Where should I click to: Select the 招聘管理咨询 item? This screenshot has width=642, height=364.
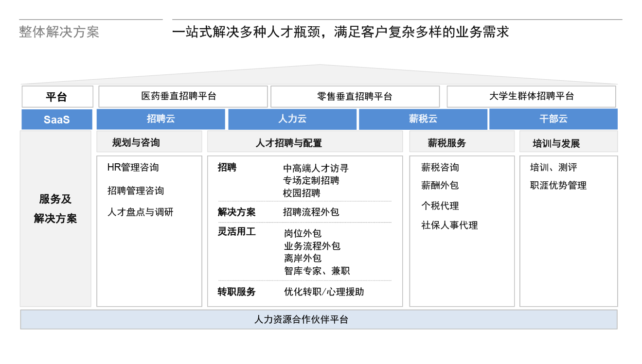tap(136, 191)
